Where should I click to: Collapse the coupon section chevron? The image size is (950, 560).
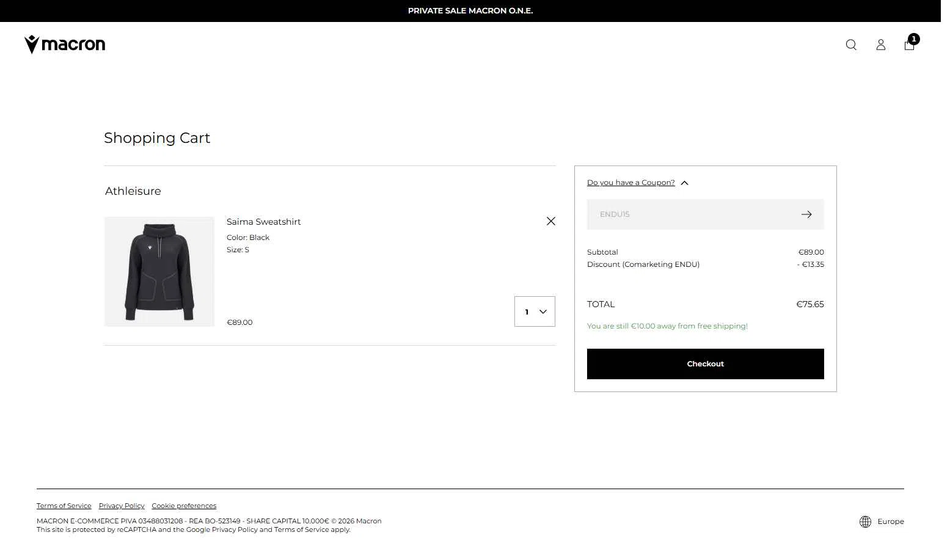point(684,183)
